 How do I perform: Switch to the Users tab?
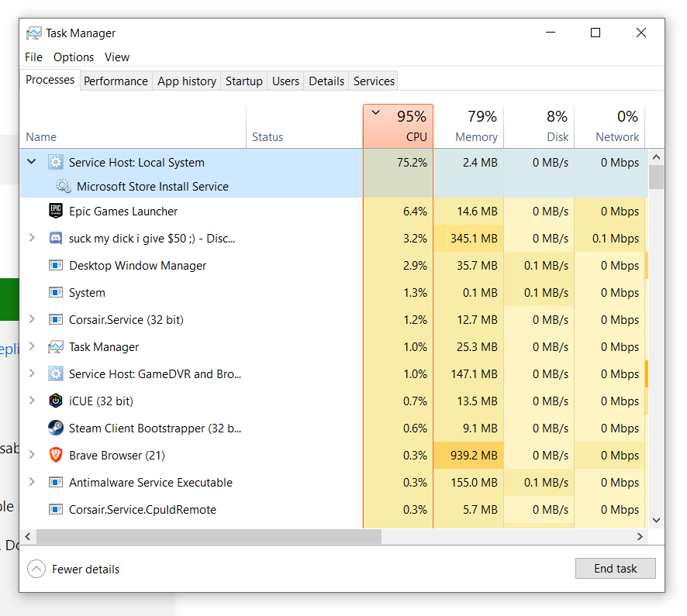285,81
